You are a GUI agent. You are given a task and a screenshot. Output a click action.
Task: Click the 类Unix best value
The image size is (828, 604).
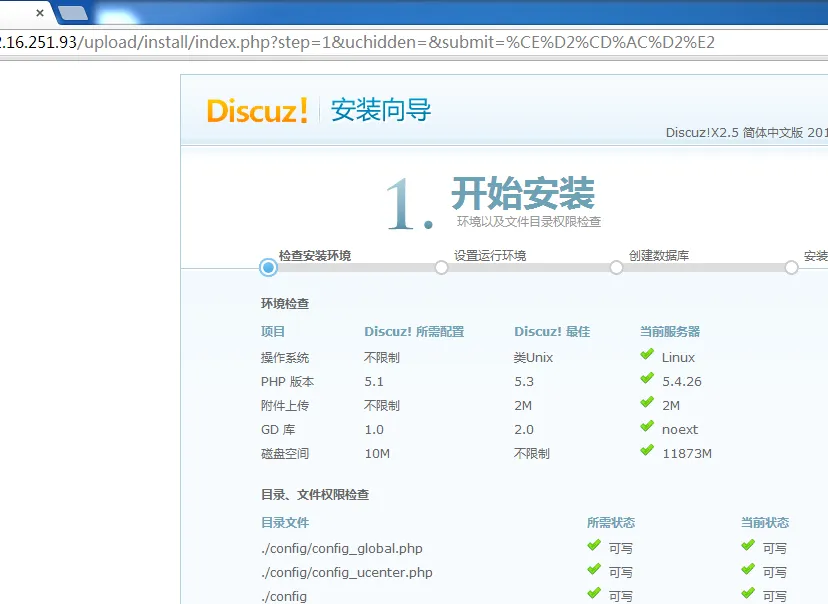pos(533,357)
